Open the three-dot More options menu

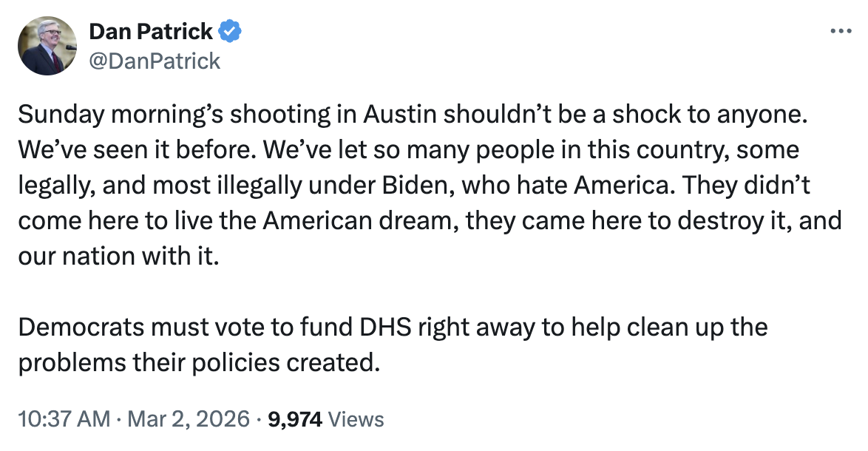coord(841,32)
